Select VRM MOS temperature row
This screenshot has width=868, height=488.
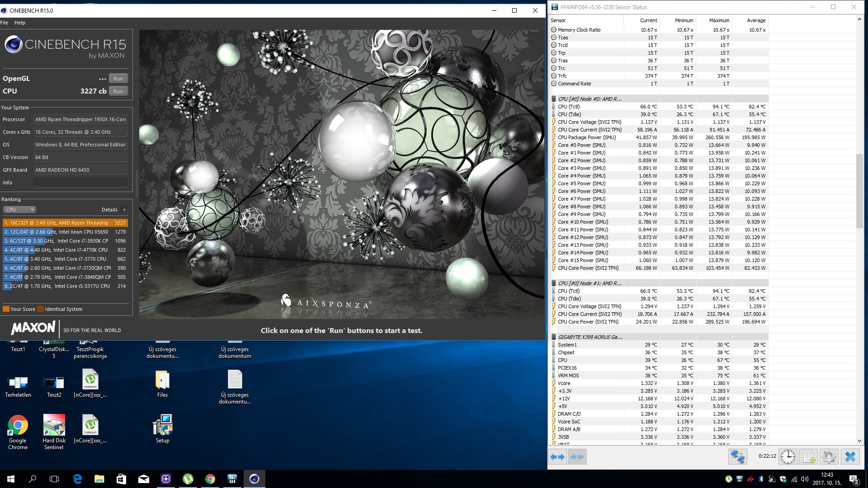coord(659,375)
